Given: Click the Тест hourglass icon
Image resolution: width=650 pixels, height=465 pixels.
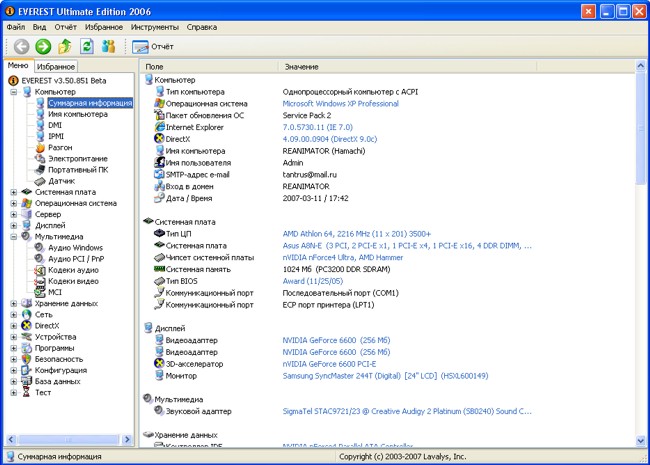Looking at the screenshot, I should click(x=27, y=392).
